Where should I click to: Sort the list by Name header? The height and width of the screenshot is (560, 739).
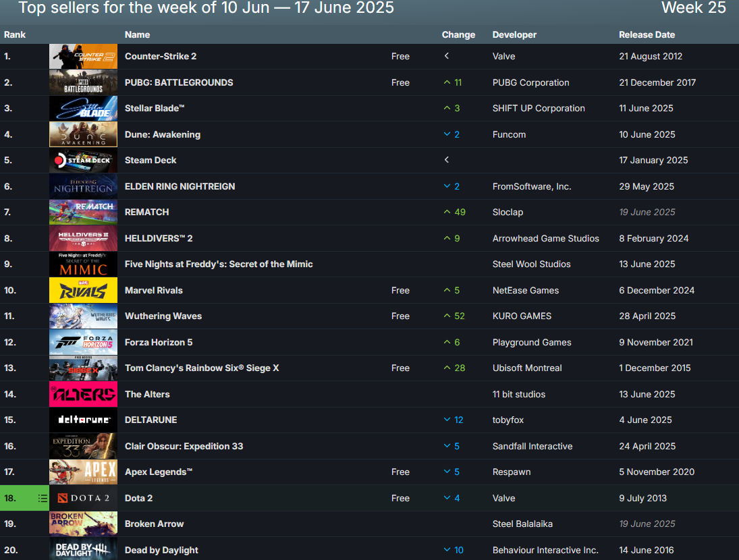[x=137, y=34]
